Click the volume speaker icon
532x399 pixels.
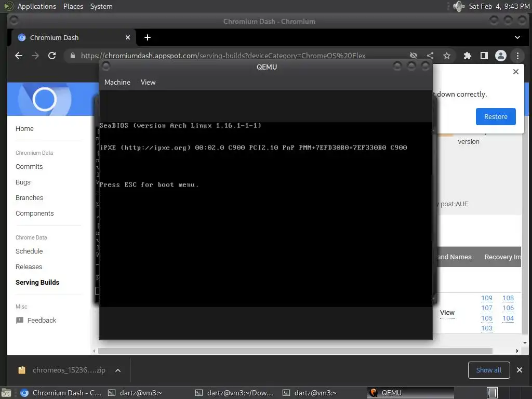click(x=458, y=6)
